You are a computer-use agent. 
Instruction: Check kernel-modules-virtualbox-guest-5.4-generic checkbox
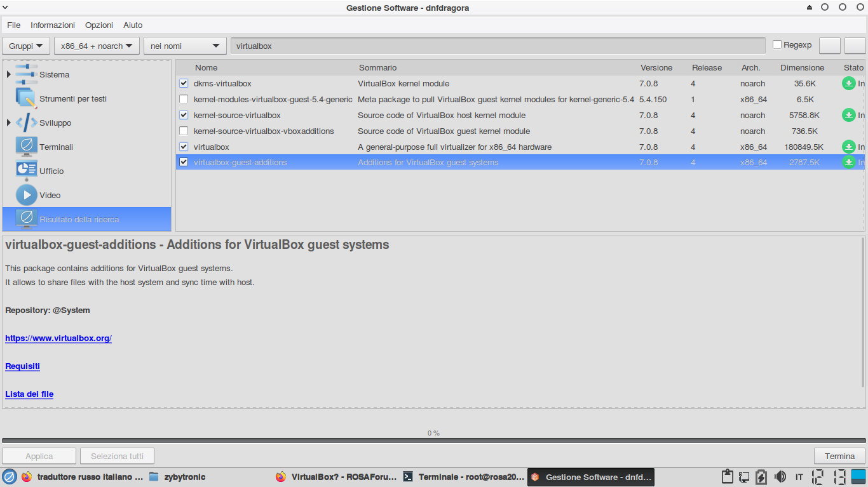[x=184, y=99]
